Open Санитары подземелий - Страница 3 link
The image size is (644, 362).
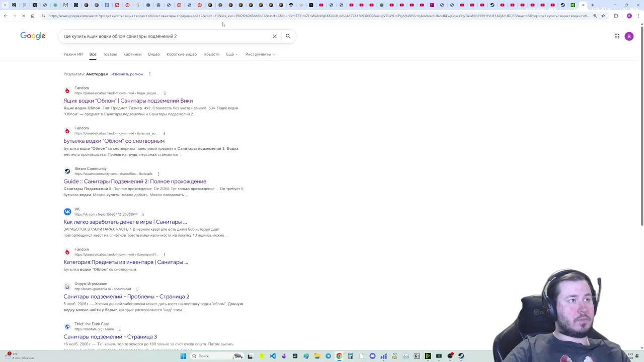coord(110,337)
